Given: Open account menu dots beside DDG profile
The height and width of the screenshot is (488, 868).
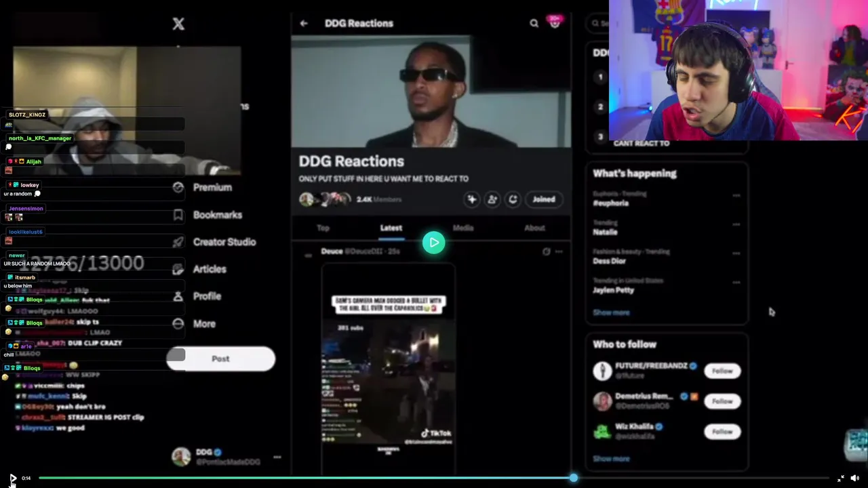Looking at the screenshot, I should click(x=277, y=457).
